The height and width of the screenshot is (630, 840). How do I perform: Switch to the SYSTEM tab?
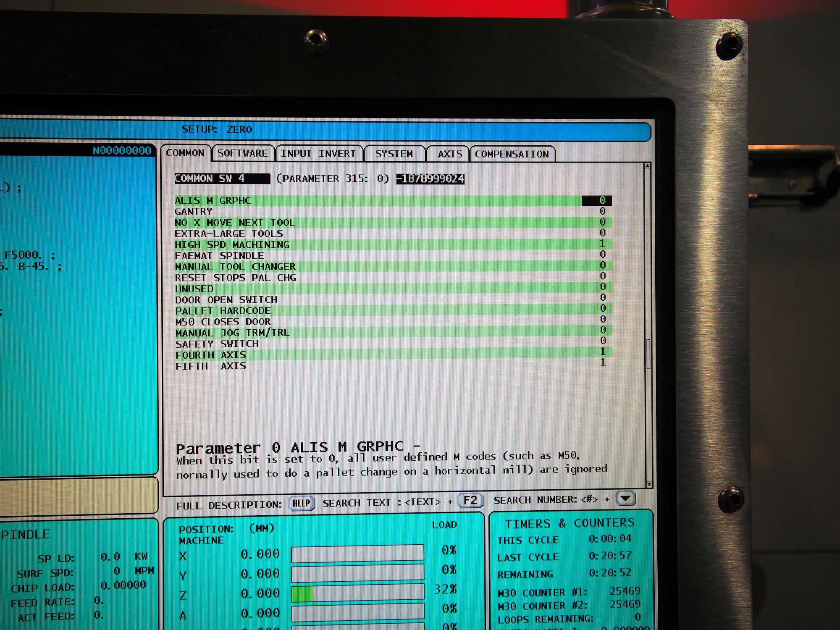click(x=394, y=154)
